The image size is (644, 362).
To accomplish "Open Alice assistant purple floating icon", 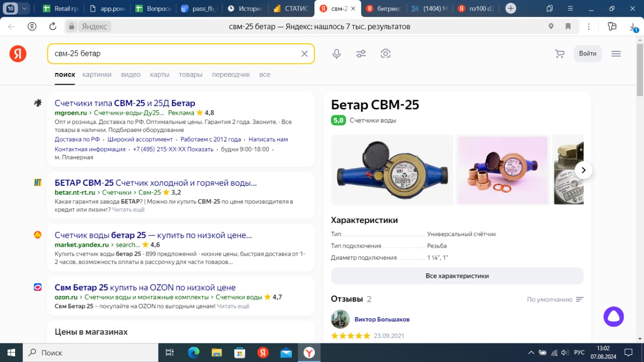I will pyautogui.click(x=613, y=317).
